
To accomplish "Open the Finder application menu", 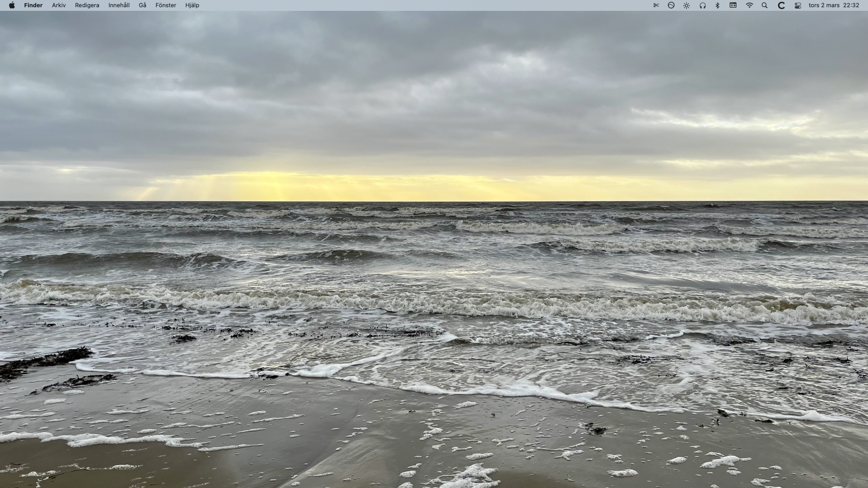I will click(x=33, y=5).
